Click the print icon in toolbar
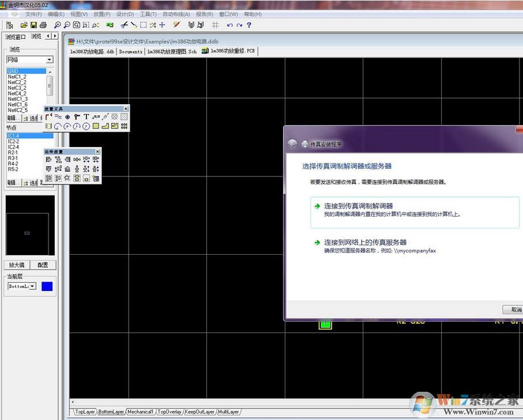The image size is (523, 420). [x=43, y=25]
